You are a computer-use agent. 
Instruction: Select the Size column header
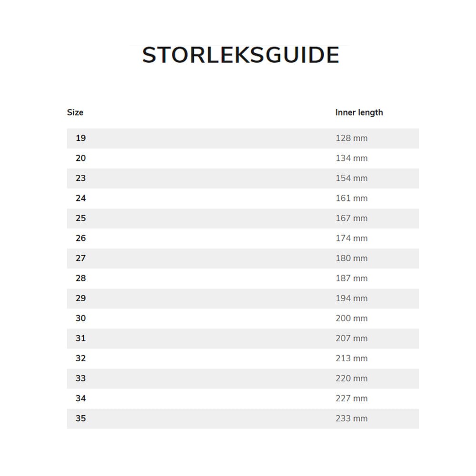click(75, 112)
